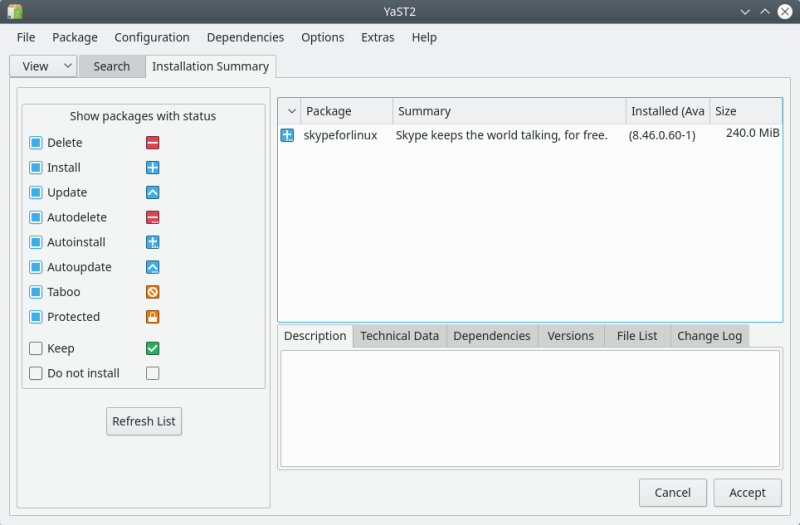Click the Autoupdate status icon
This screenshot has height=525, width=800.
[153, 267]
